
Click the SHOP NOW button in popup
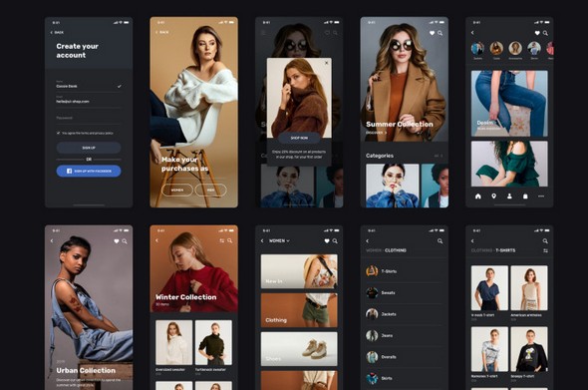click(x=299, y=138)
